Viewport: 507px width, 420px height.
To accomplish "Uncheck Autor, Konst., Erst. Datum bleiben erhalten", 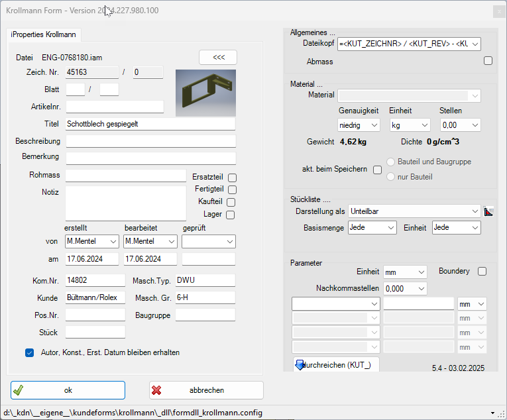I will tap(29, 352).
